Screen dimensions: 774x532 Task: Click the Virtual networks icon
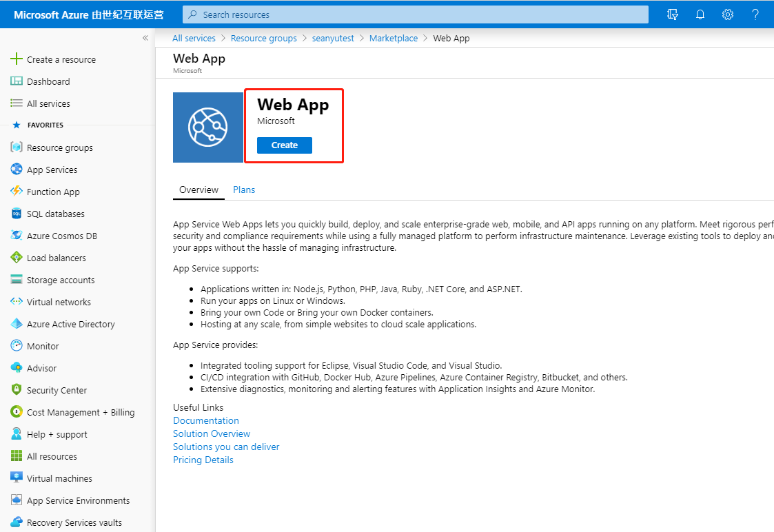point(17,302)
